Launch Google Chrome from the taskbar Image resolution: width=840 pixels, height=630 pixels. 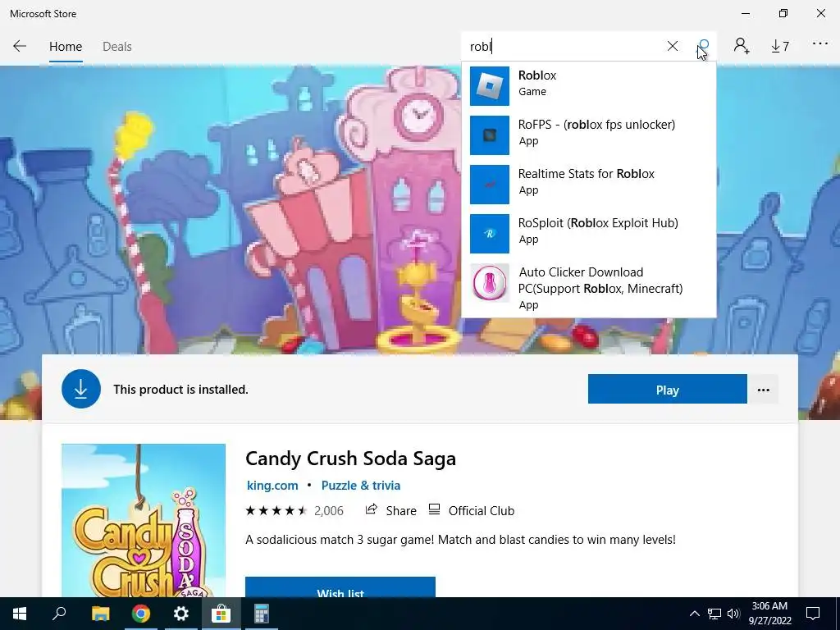tap(141, 614)
